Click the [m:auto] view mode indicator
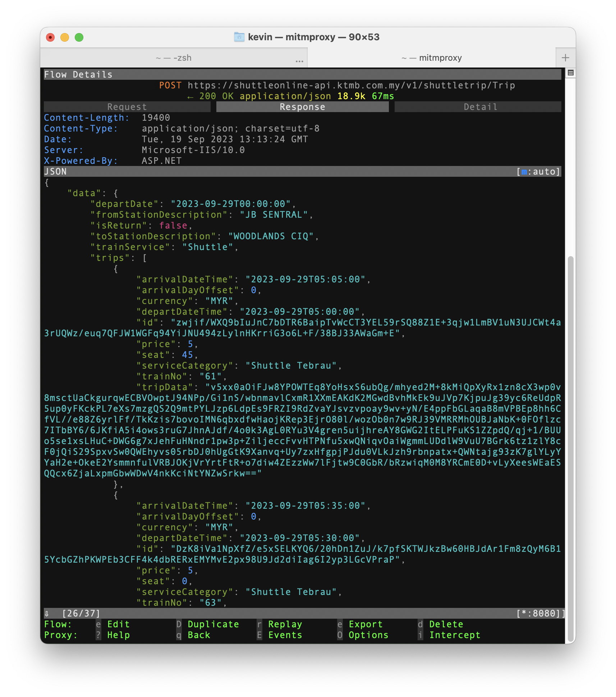Screen dimensions: 616x697 point(538,171)
